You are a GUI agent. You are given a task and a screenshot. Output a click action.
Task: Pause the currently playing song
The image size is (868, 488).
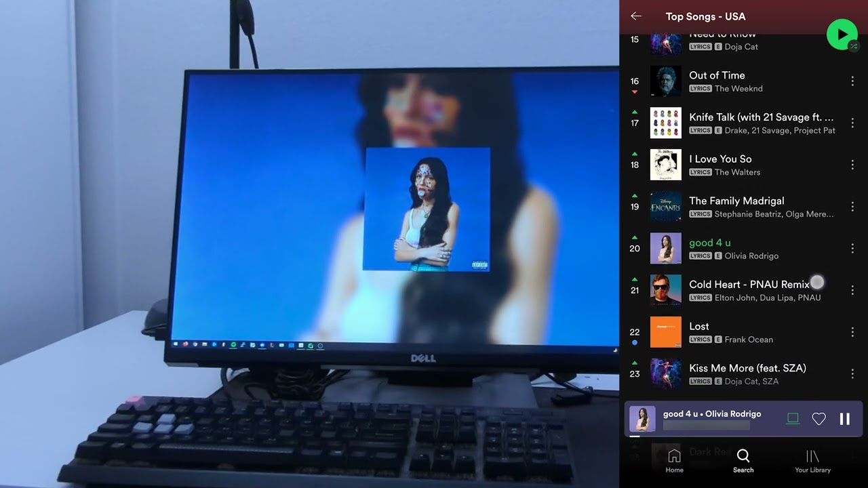845,419
